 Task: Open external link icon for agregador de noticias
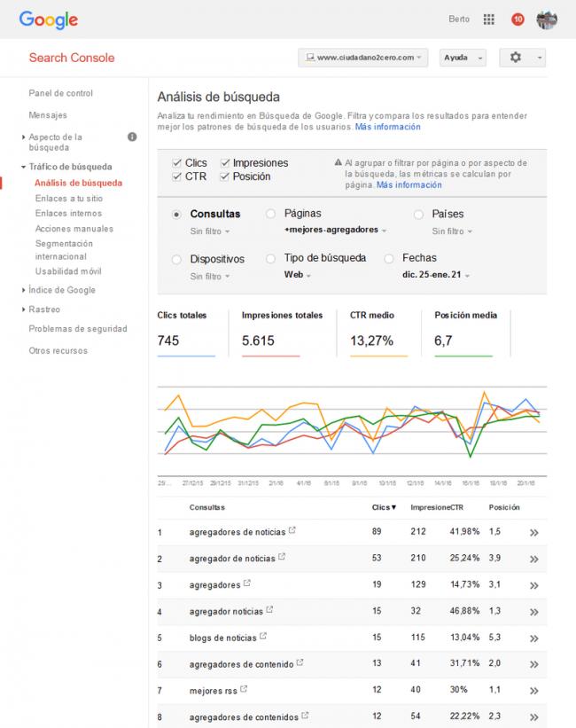282,556
